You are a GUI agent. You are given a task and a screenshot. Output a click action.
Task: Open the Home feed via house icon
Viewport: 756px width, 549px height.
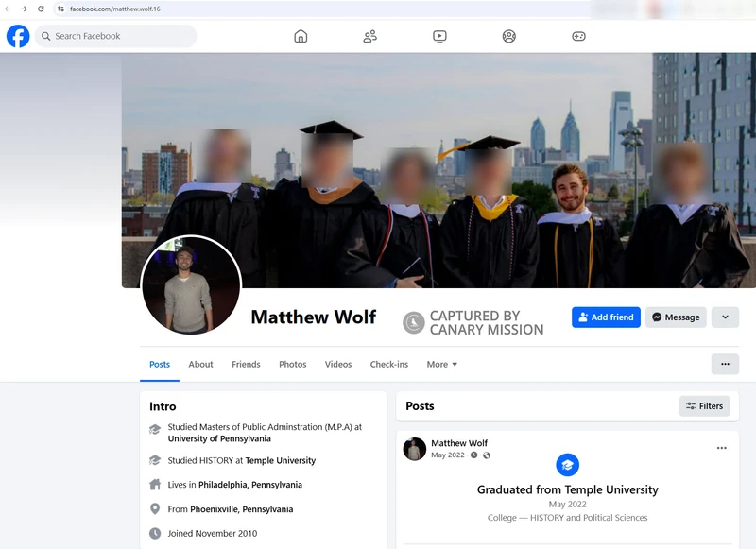click(300, 36)
